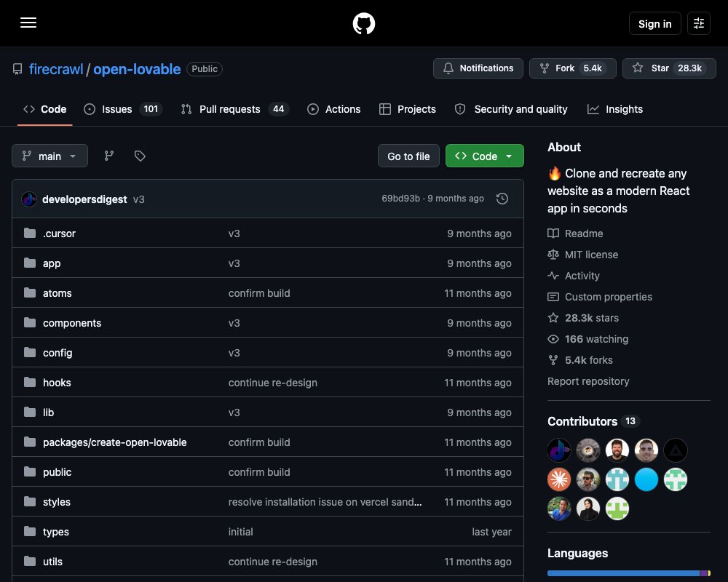The width and height of the screenshot is (728, 582).
Task: Open the solid blue circle contributor avatar
Action: click(x=646, y=479)
